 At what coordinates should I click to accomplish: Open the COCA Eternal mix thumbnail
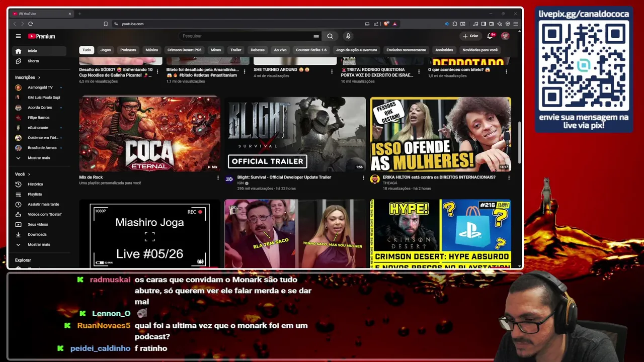[x=149, y=134]
